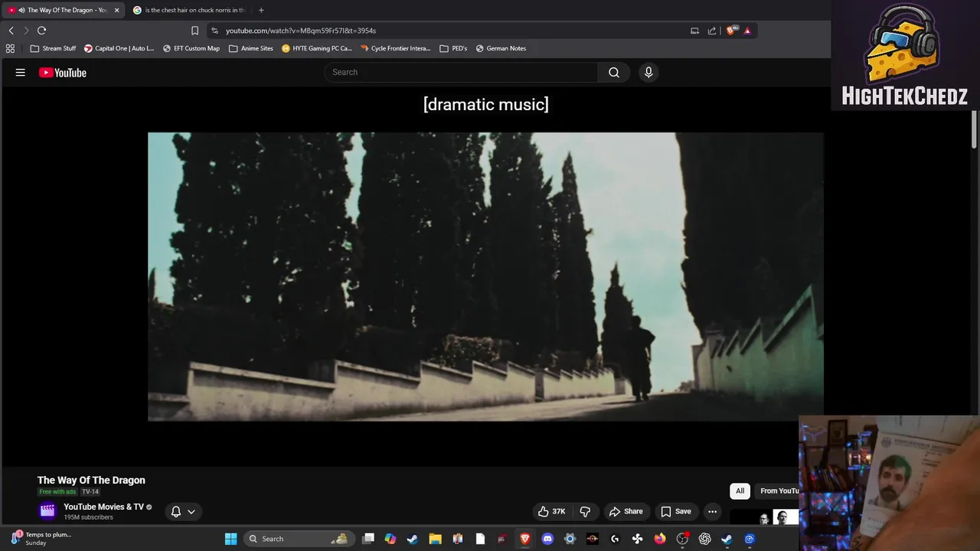Open the Stream Stuff bookmark folder
This screenshot has width=980, height=551.
[x=53, y=48]
